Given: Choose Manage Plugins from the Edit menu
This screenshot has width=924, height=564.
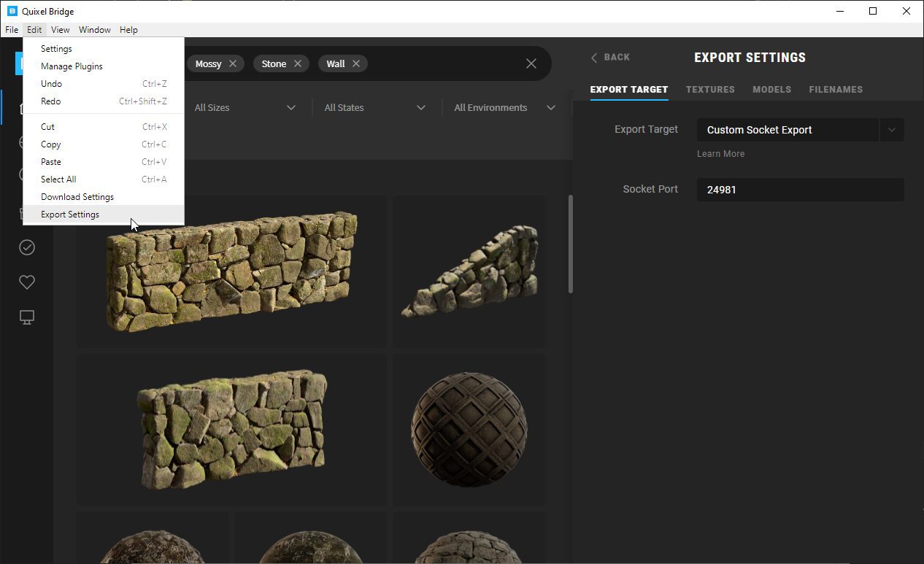Looking at the screenshot, I should click(72, 66).
